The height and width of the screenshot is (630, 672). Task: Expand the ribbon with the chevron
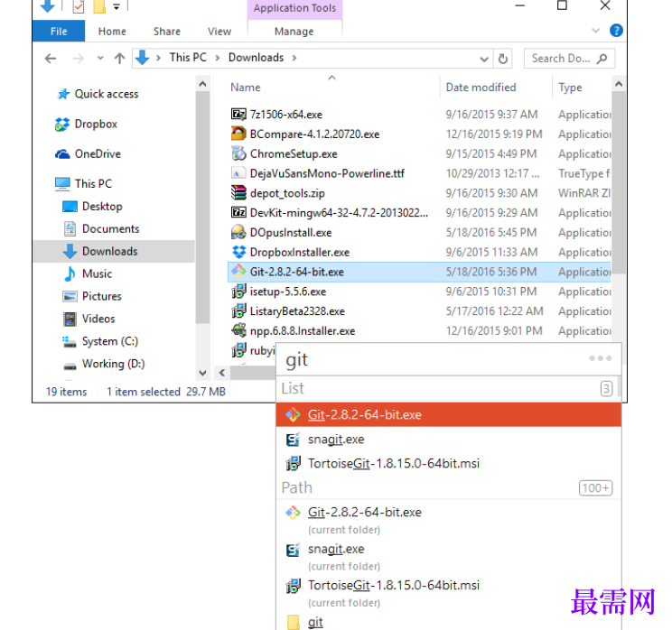595,31
